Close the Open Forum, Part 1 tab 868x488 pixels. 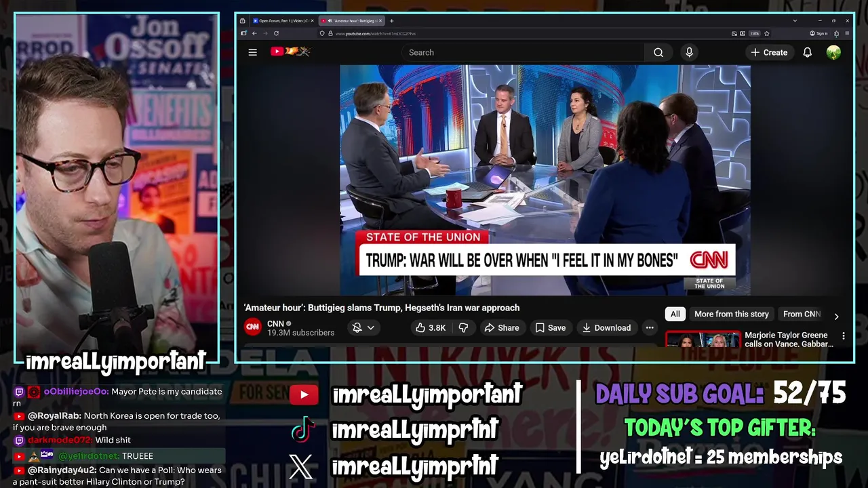pyautogui.click(x=312, y=21)
